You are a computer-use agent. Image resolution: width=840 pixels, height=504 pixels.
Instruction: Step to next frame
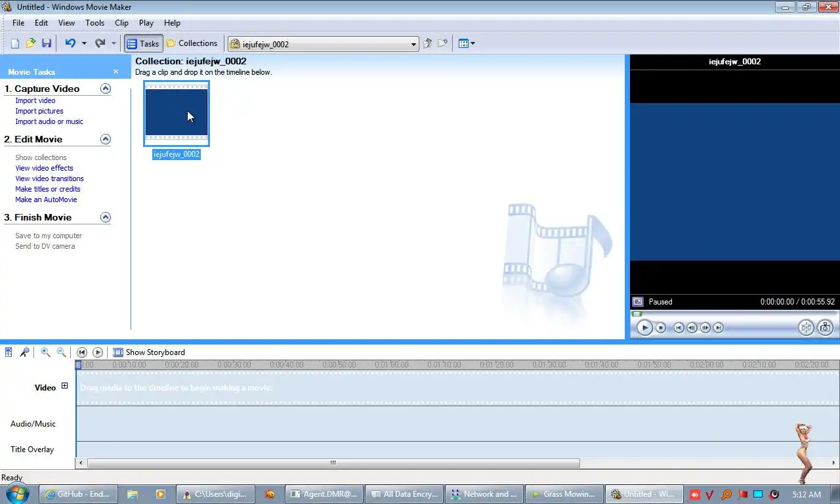pyautogui.click(x=705, y=327)
